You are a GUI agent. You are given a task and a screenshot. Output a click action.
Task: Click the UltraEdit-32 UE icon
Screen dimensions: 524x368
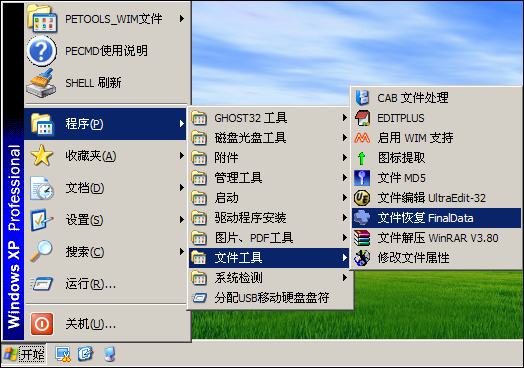coord(362,198)
